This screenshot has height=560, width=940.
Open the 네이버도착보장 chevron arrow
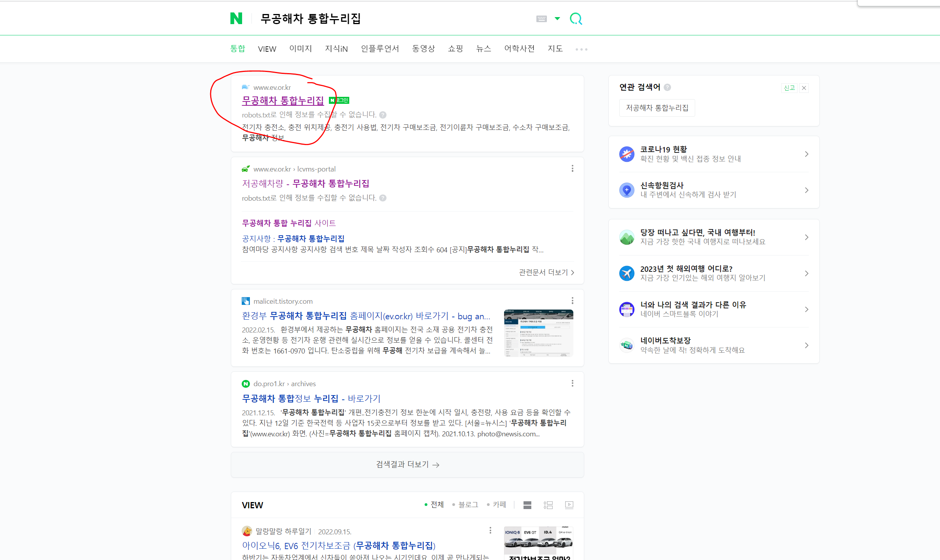tap(806, 345)
